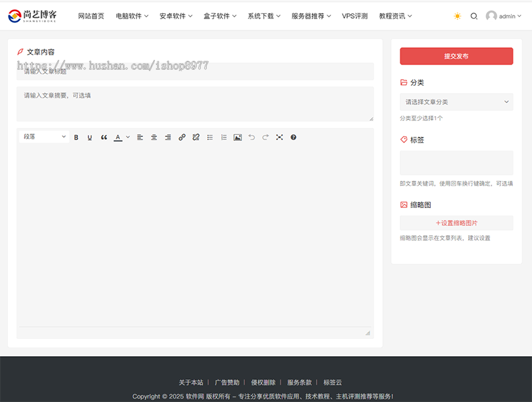Open site search
Screen dimensions: 532x402
coord(474,16)
